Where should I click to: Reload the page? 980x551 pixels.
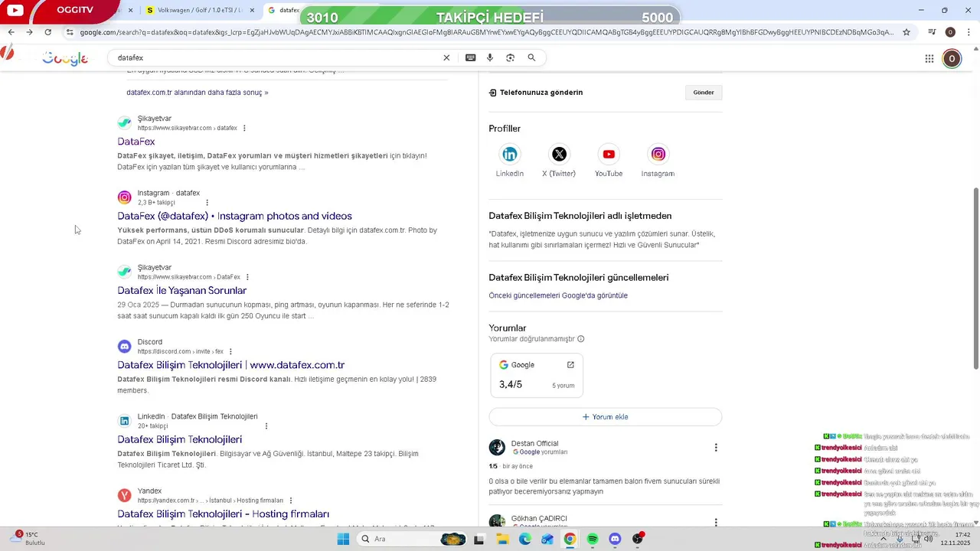point(47,32)
